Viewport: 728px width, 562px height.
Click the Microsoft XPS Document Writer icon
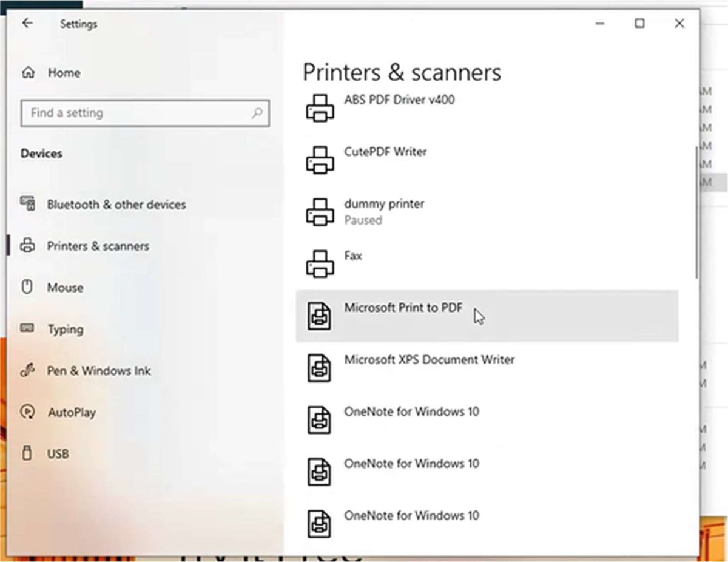coord(320,368)
